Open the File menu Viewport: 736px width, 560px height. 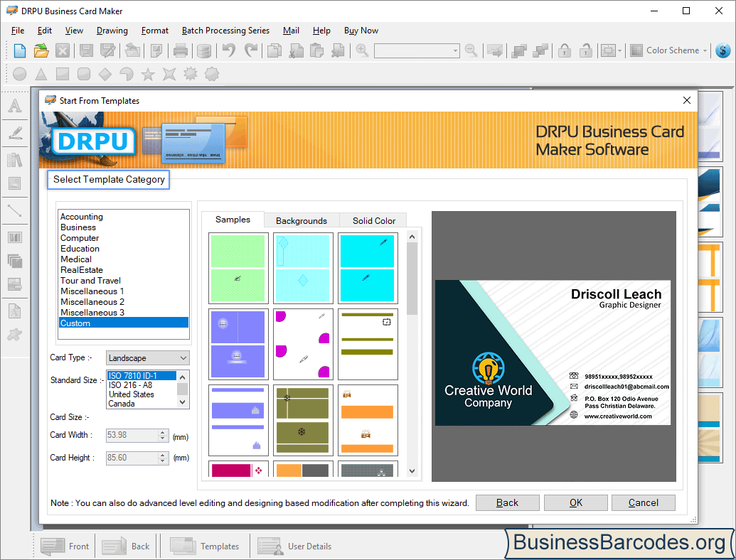click(x=18, y=31)
